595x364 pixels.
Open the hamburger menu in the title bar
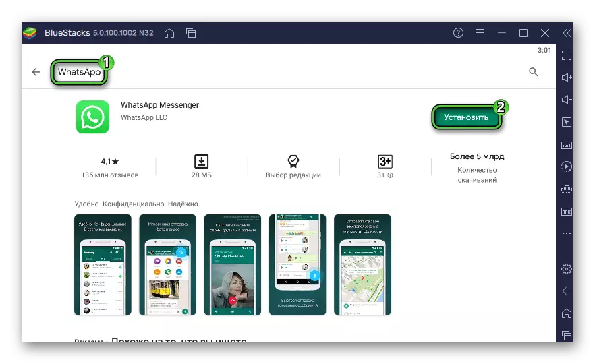coord(480,33)
